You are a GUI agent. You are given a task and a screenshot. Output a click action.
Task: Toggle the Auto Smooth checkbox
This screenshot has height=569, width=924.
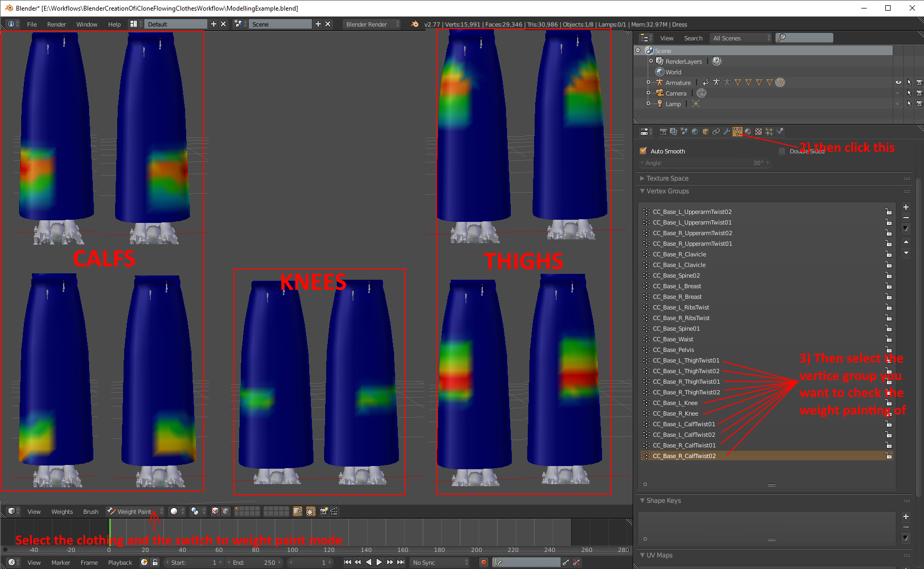click(x=643, y=151)
